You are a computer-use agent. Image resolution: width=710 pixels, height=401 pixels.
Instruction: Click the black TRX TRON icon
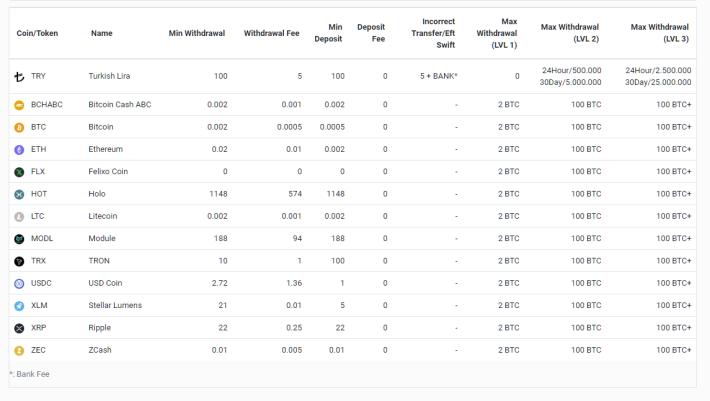pos(19,262)
